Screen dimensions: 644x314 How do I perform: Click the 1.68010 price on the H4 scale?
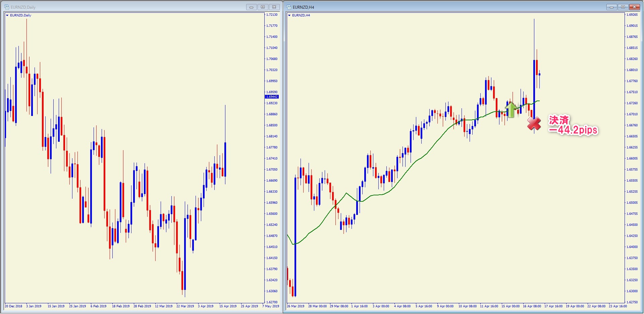632,70
